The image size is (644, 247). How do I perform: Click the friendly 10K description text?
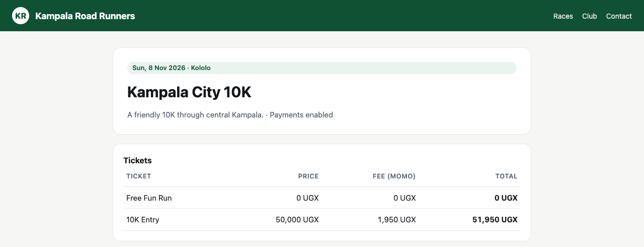(x=230, y=115)
